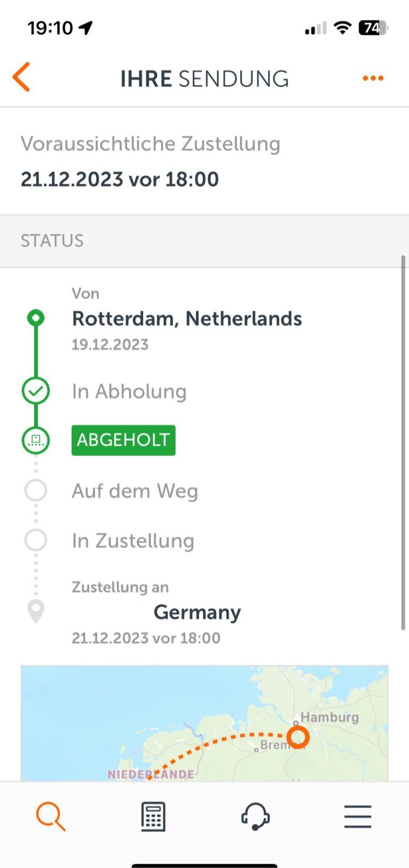Tap the Abgeholt package status icon

[x=36, y=440]
